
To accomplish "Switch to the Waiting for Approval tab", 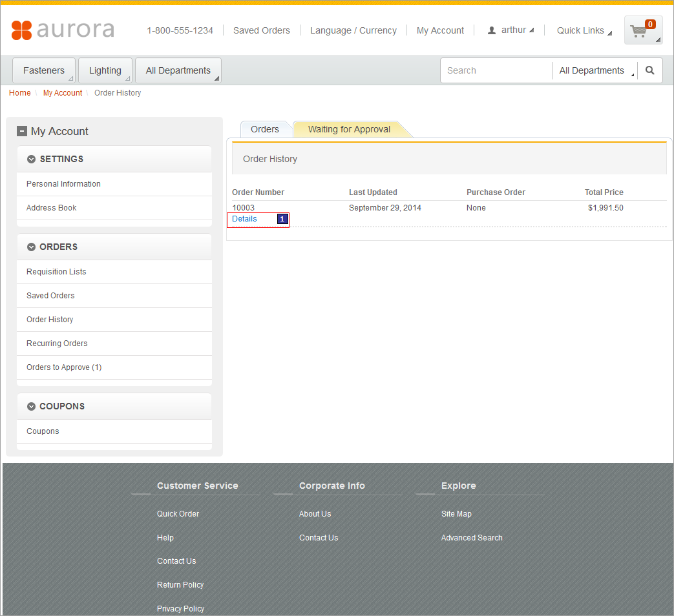I will coord(349,129).
